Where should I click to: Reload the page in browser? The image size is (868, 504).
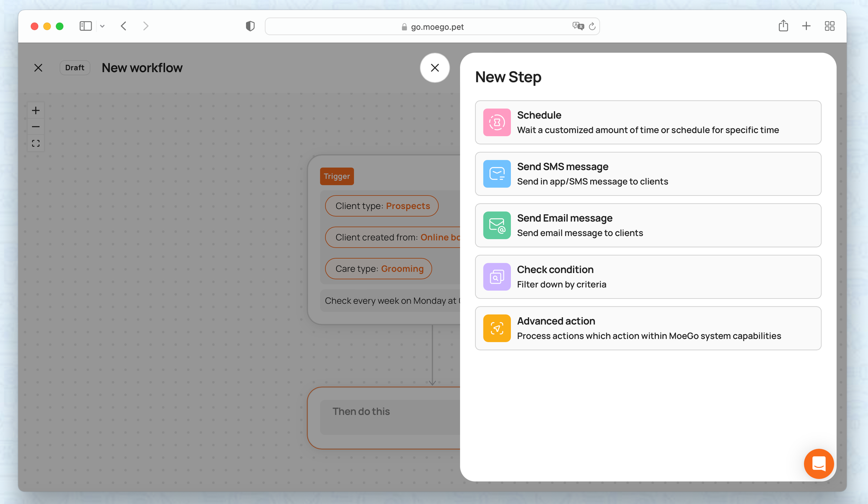tap(592, 26)
